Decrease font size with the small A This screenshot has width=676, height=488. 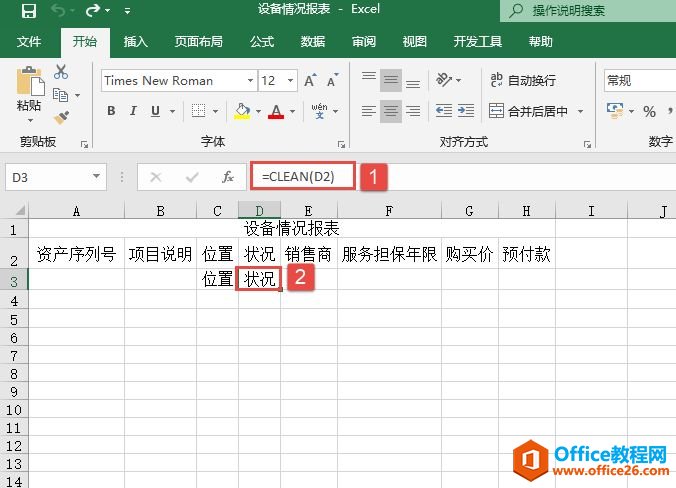pos(332,80)
